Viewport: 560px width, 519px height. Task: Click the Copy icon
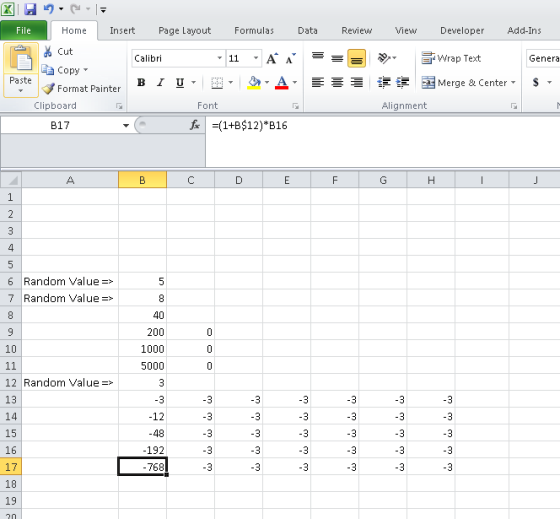tap(48, 70)
